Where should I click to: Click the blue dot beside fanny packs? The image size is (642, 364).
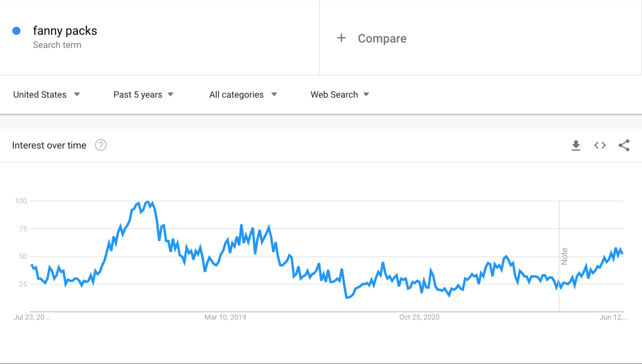pyautogui.click(x=16, y=31)
